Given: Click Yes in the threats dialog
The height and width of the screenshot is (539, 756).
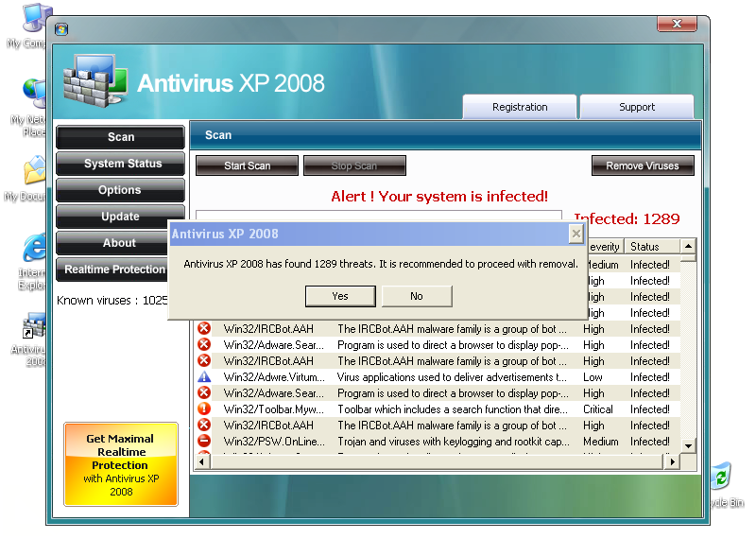Looking at the screenshot, I should click(x=340, y=296).
